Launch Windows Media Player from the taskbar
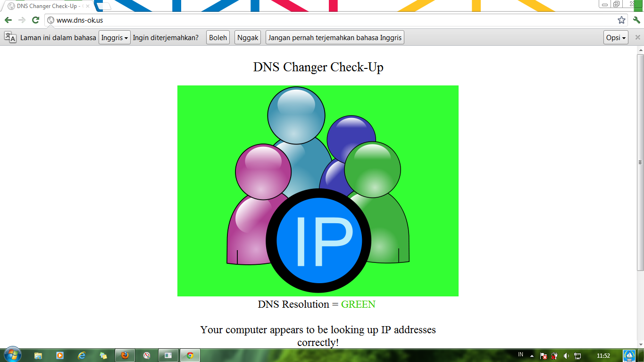 [x=60, y=355]
